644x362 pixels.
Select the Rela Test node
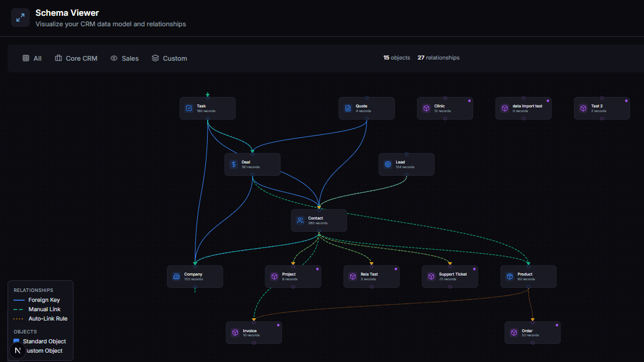click(x=372, y=276)
